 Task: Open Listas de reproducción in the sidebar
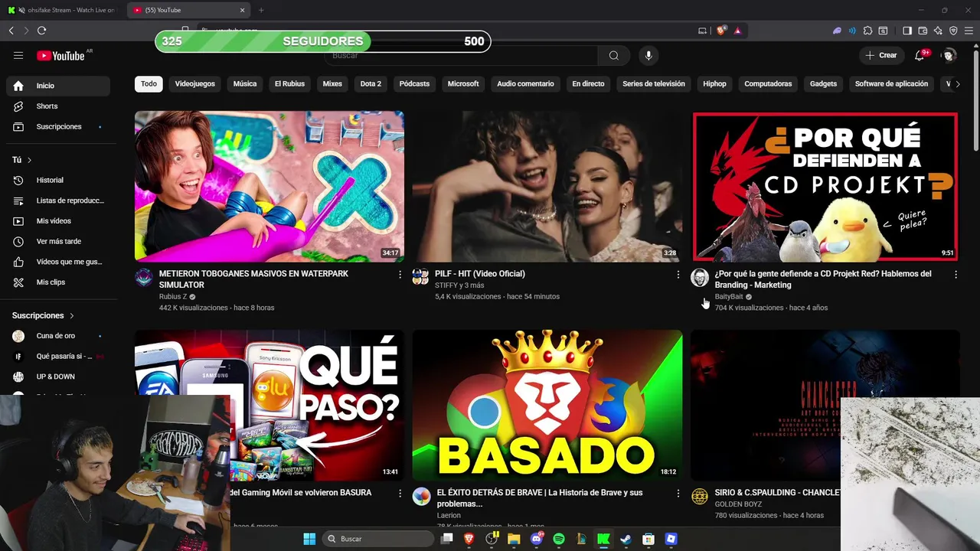[58, 201]
